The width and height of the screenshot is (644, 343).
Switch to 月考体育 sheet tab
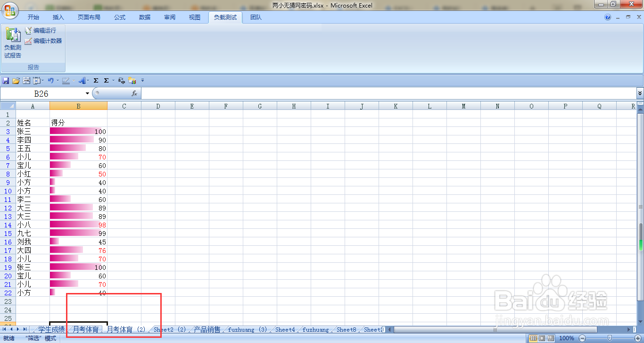(85, 329)
